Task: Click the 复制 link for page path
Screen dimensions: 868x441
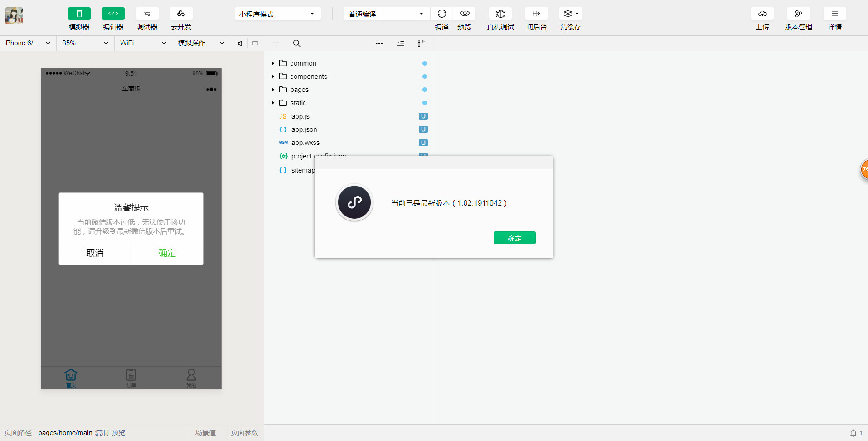Action: point(102,433)
